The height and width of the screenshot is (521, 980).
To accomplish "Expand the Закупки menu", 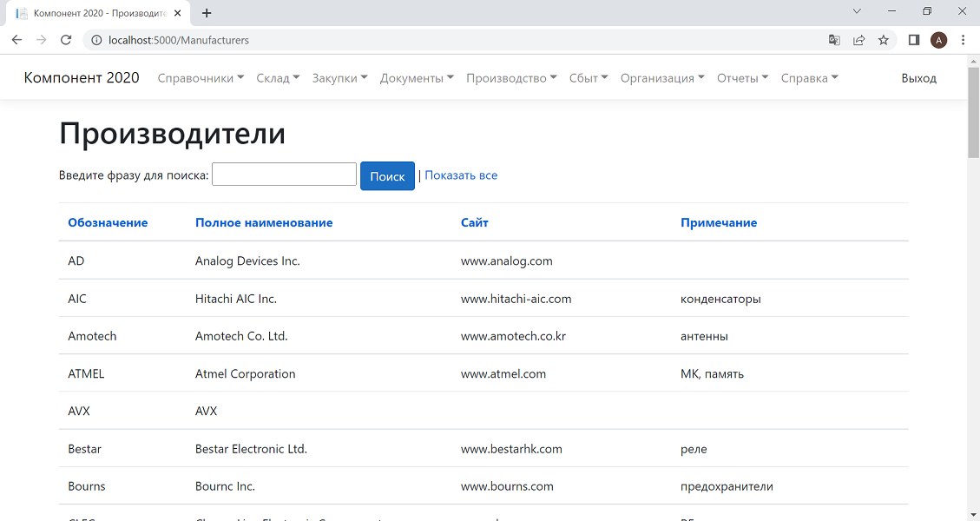I will pyautogui.click(x=340, y=78).
